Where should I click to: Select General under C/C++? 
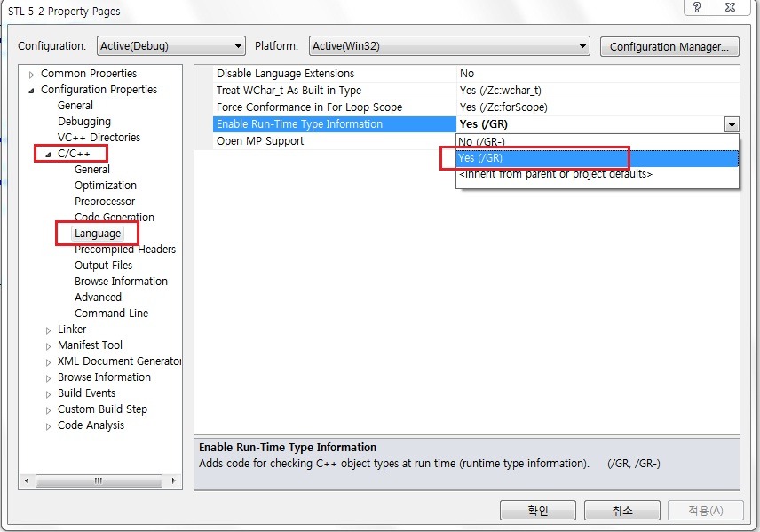coord(92,170)
